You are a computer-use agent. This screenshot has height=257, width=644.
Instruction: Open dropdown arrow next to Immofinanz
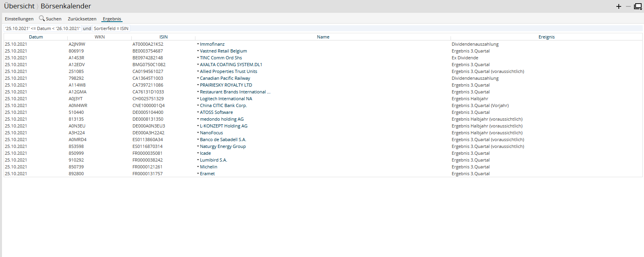tap(198, 44)
